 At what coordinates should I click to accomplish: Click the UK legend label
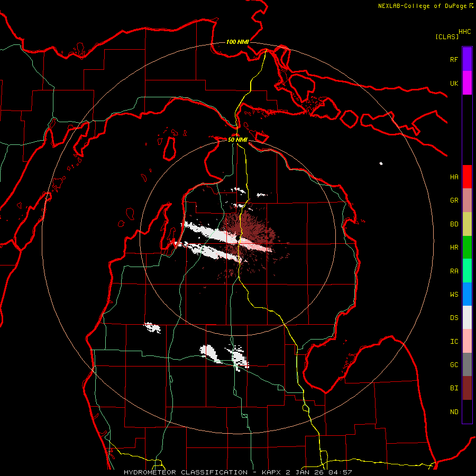pos(454,83)
